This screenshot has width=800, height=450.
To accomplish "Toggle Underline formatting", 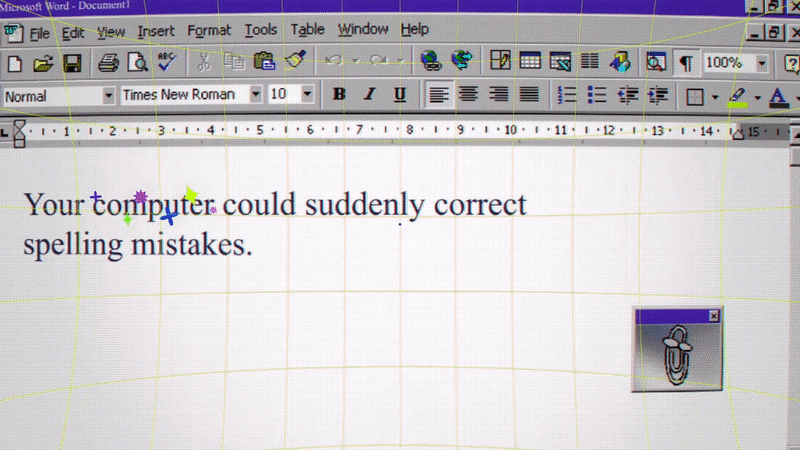I will click(x=399, y=94).
